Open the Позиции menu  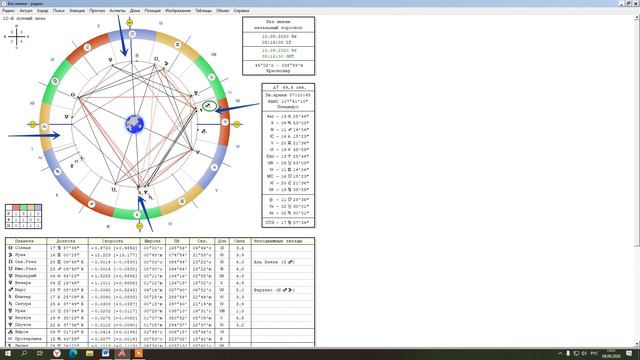click(x=153, y=11)
